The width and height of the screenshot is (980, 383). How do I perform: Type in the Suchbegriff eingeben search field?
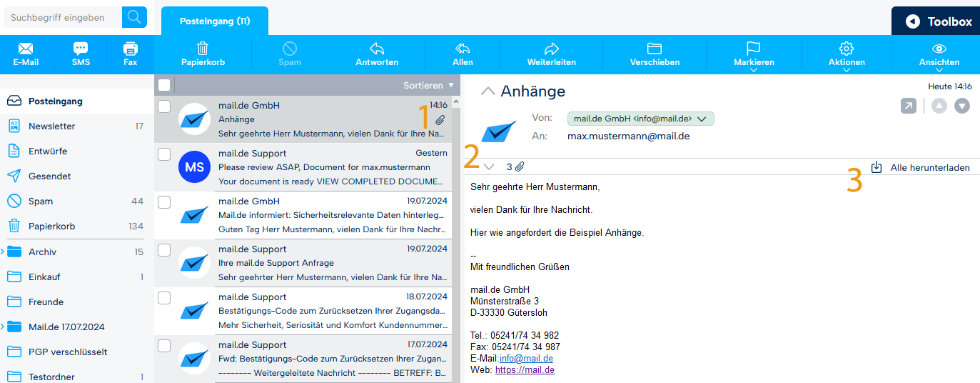(x=61, y=17)
